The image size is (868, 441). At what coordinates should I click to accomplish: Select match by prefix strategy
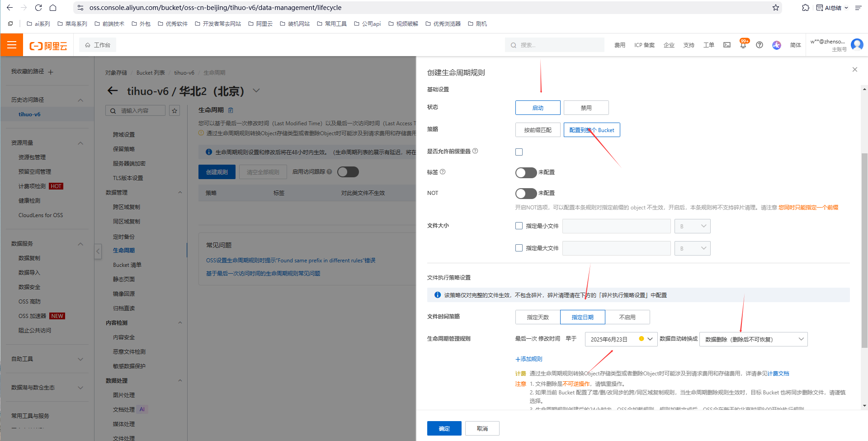point(538,130)
